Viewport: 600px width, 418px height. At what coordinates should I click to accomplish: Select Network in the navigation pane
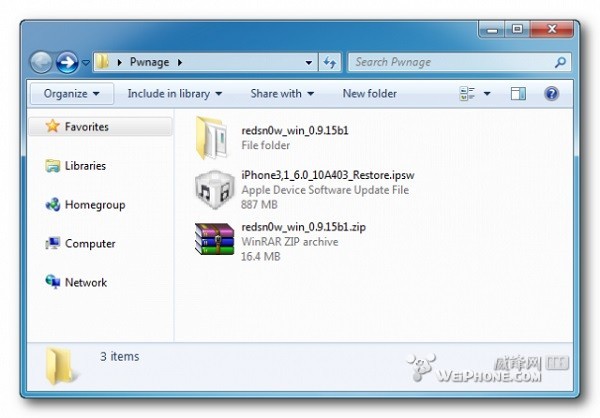86,282
